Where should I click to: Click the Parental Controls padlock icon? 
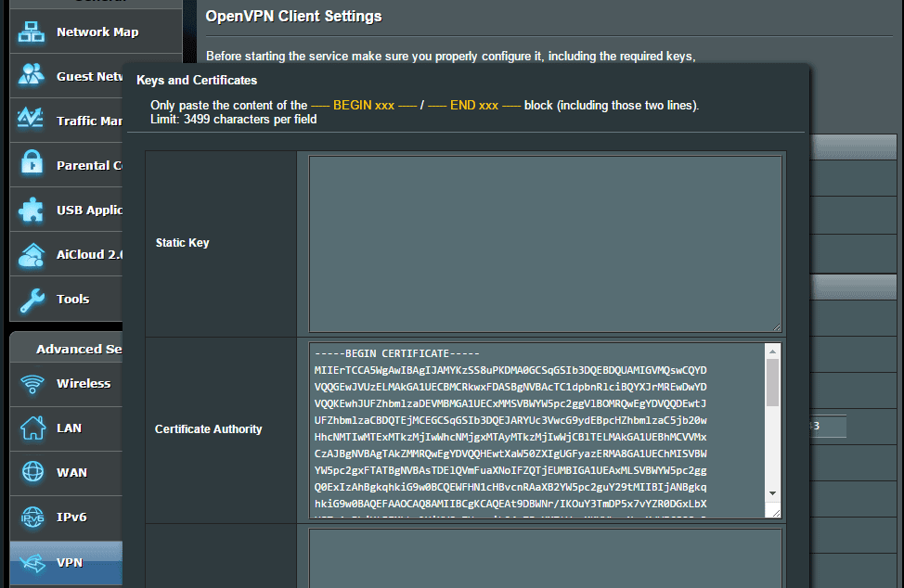tap(32, 163)
